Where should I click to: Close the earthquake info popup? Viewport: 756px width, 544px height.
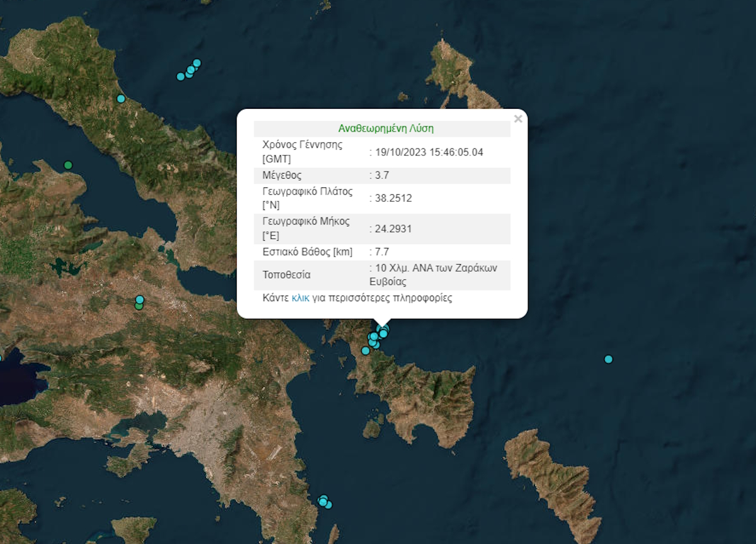(x=518, y=119)
